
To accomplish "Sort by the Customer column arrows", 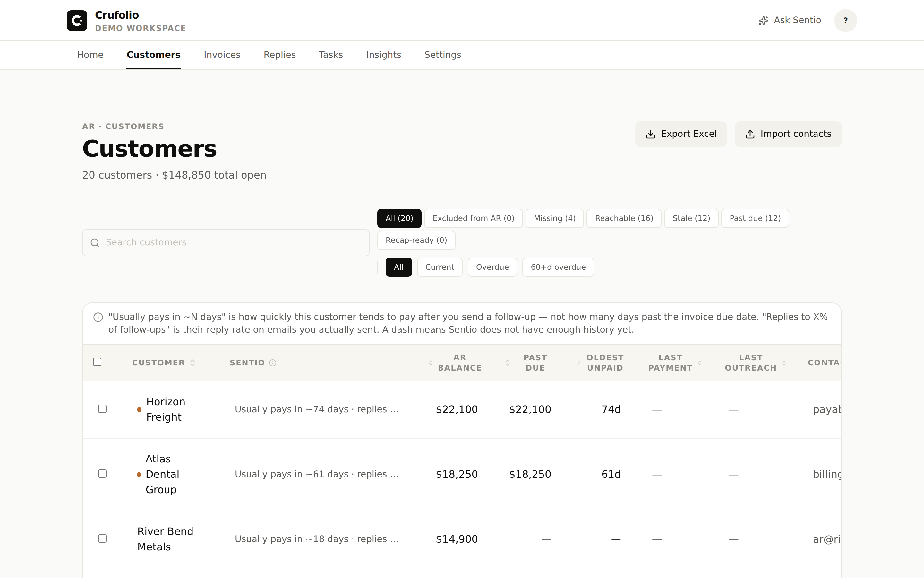I will (193, 363).
